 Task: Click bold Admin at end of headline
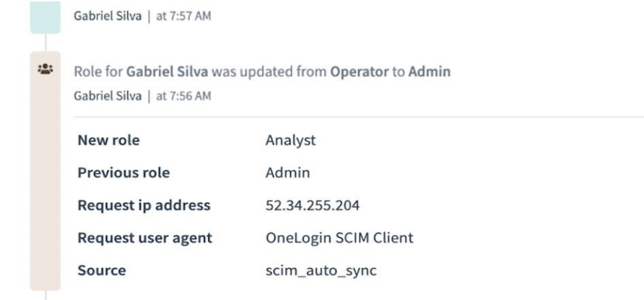tap(429, 71)
